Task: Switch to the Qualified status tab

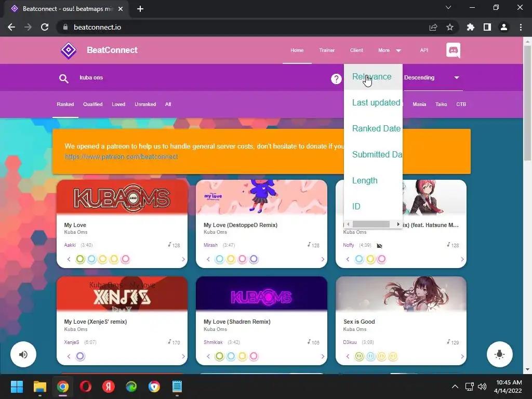Action: 92,104
